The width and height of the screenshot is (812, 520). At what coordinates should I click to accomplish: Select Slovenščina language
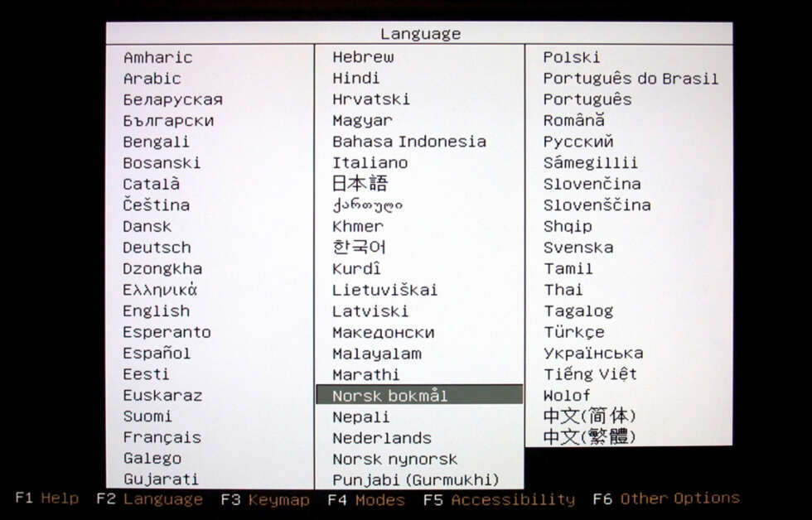597,205
